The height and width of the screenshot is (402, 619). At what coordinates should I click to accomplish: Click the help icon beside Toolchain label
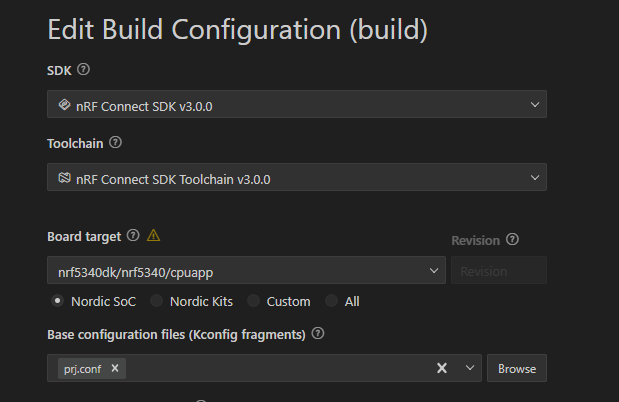coord(115,142)
